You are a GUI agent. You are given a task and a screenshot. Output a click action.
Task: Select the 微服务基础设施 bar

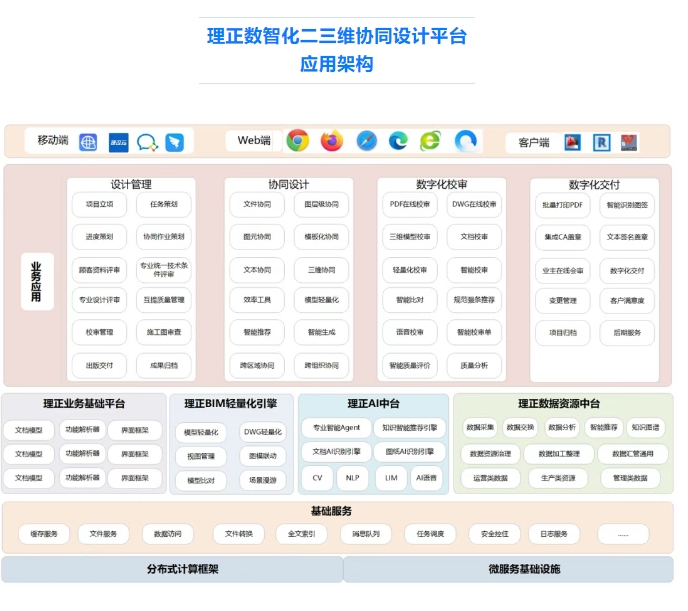pos(510,569)
